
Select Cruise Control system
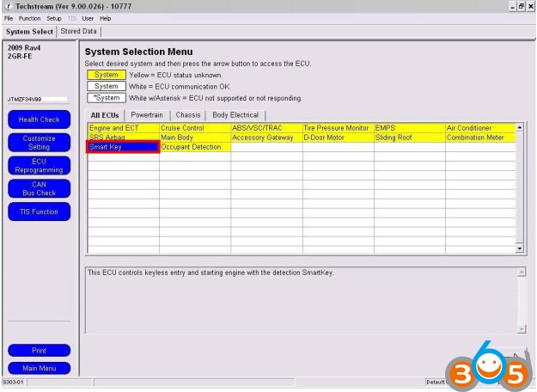[195, 128]
